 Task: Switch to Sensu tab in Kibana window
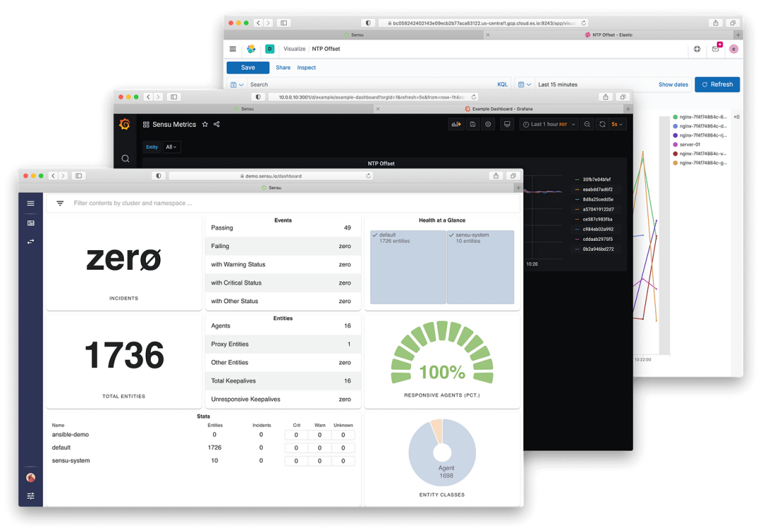point(353,35)
